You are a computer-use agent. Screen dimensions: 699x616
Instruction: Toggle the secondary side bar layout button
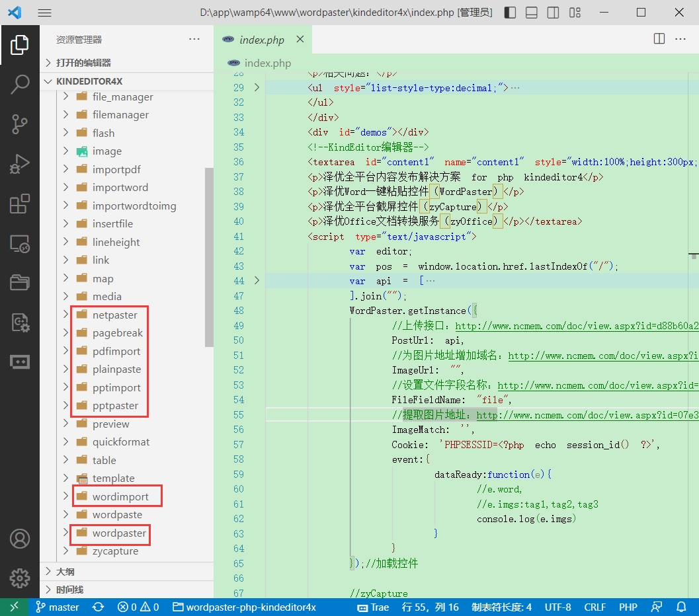click(554, 13)
